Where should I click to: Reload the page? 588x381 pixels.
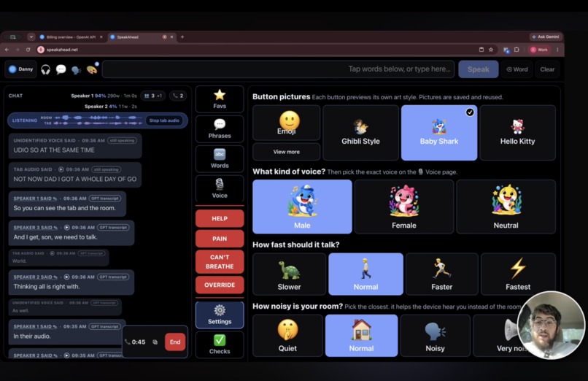point(28,50)
